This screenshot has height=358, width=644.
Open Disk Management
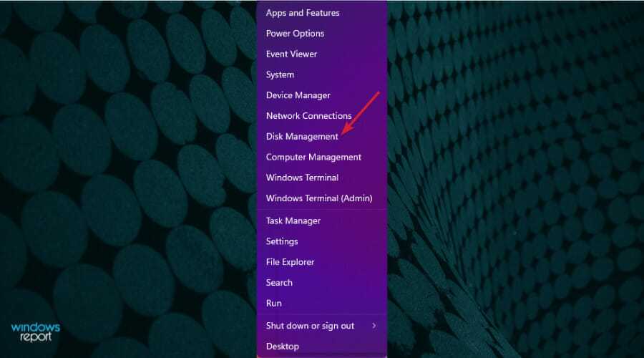pyautogui.click(x=302, y=136)
